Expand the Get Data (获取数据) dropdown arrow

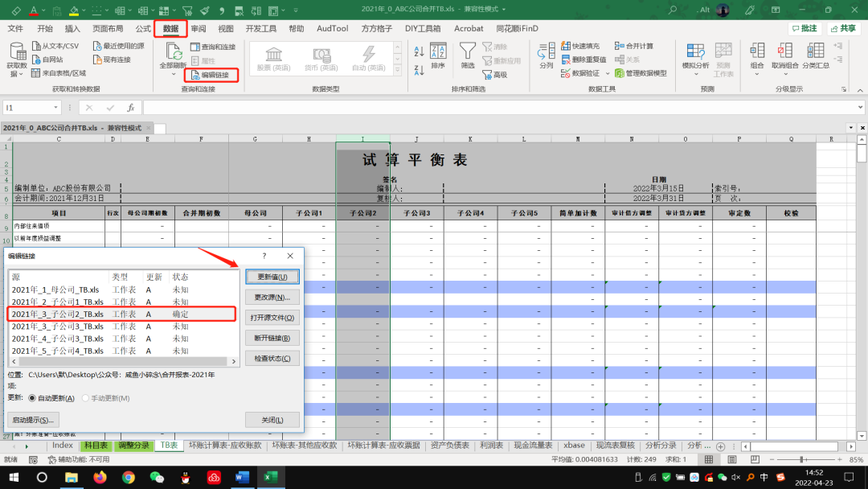coord(20,74)
